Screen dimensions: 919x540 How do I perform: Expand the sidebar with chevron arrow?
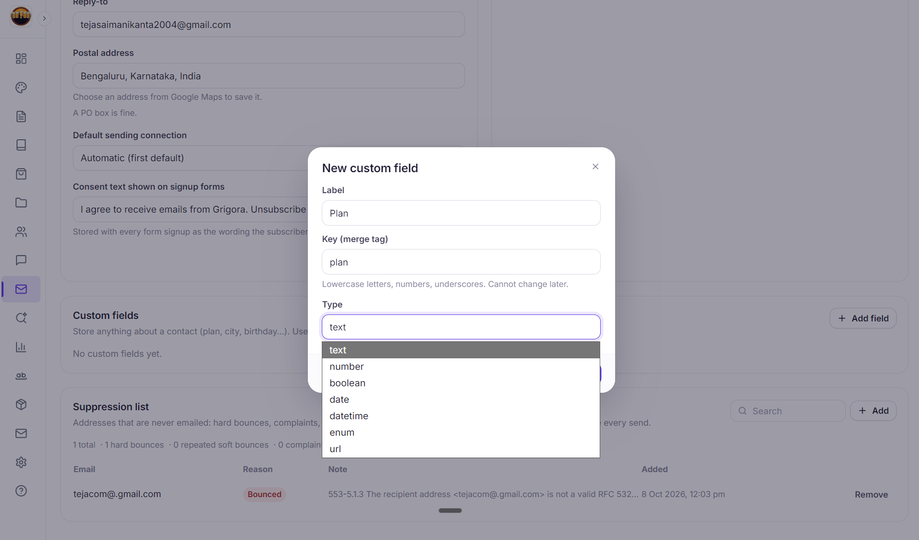tap(44, 18)
